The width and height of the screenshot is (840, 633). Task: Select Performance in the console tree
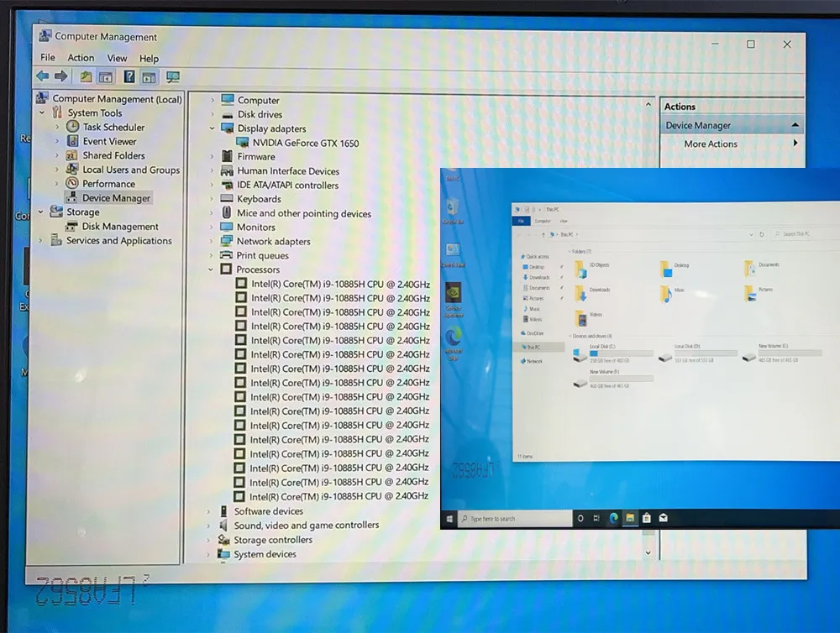coord(108,184)
